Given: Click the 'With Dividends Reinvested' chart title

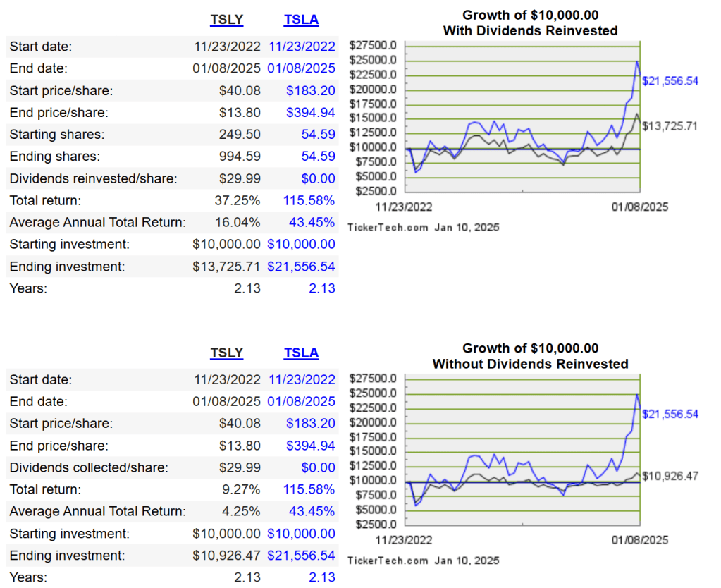Looking at the screenshot, I should [530, 30].
